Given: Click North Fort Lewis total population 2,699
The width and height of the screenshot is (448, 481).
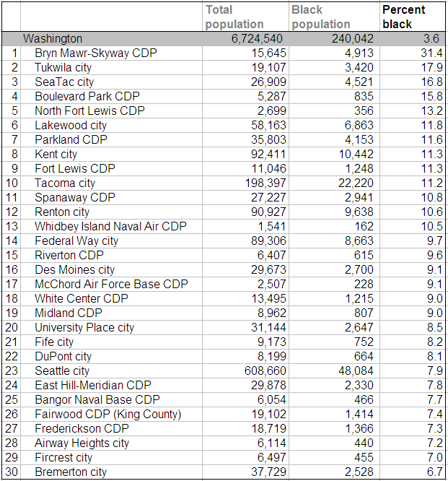Looking at the screenshot, I should [x=271, y=110].
